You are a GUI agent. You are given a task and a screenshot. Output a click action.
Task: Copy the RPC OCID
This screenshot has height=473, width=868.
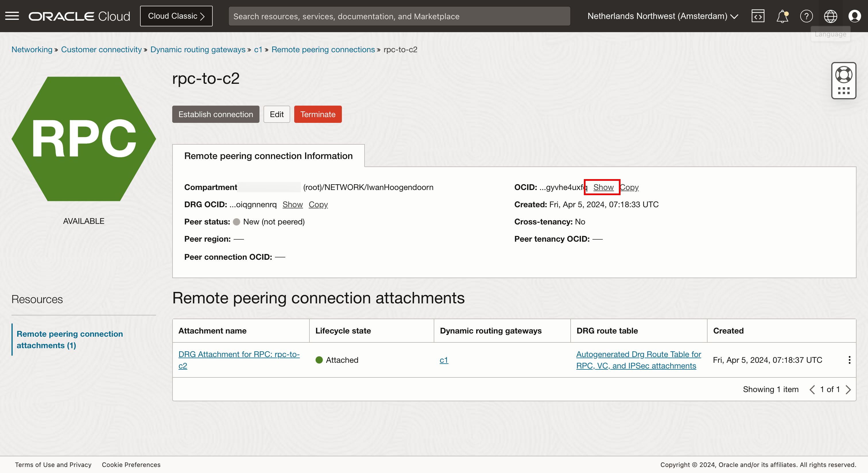629,187
